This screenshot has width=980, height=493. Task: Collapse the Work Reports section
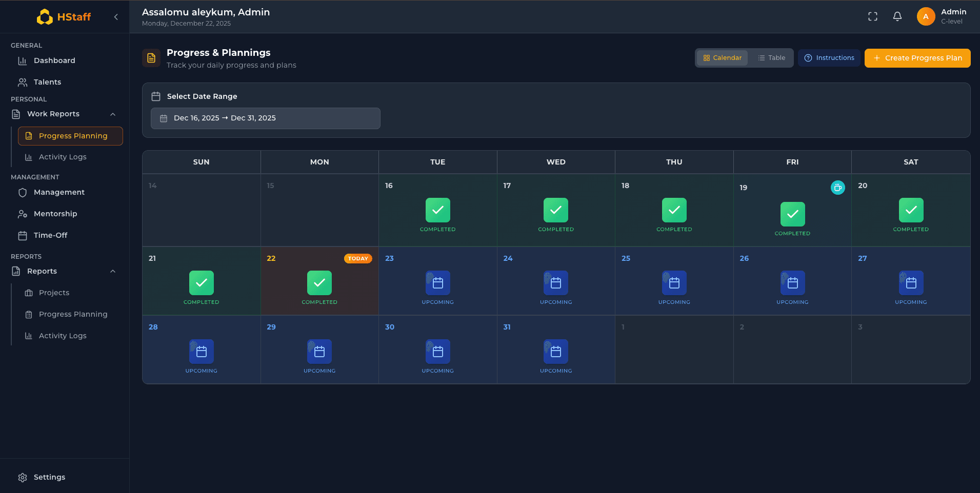tap(113, 114)
